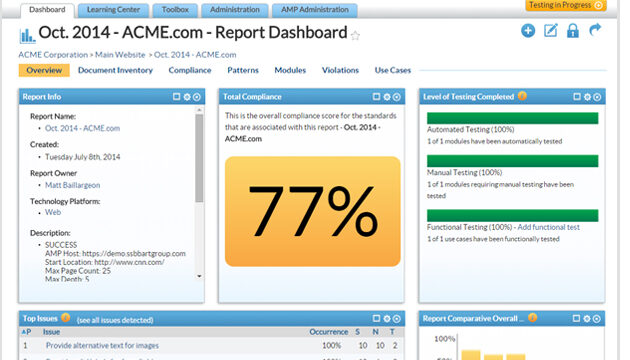Open Provide alternative text for images issue
Viewport: 630px width, 360px height.
pos(102,346)
